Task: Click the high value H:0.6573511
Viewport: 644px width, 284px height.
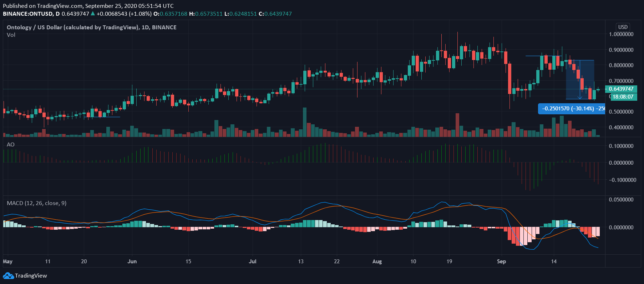Action: (206, 14)
